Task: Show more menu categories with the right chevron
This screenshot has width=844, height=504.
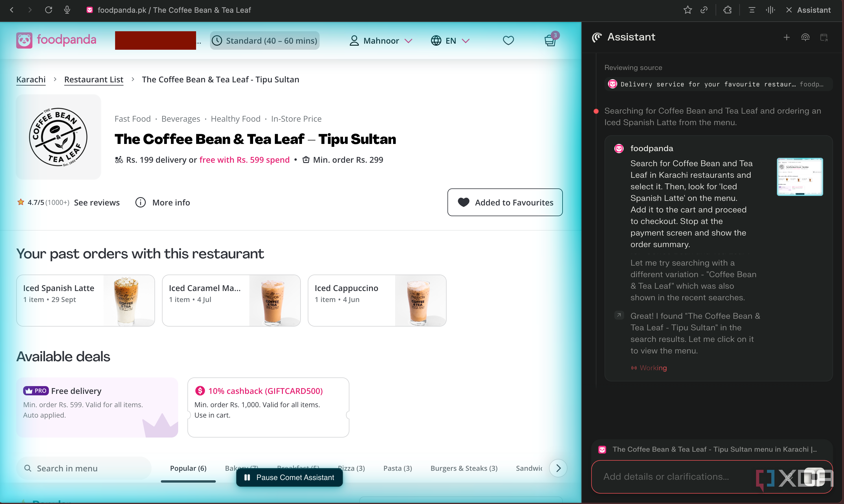Action: tap(558, 468)
